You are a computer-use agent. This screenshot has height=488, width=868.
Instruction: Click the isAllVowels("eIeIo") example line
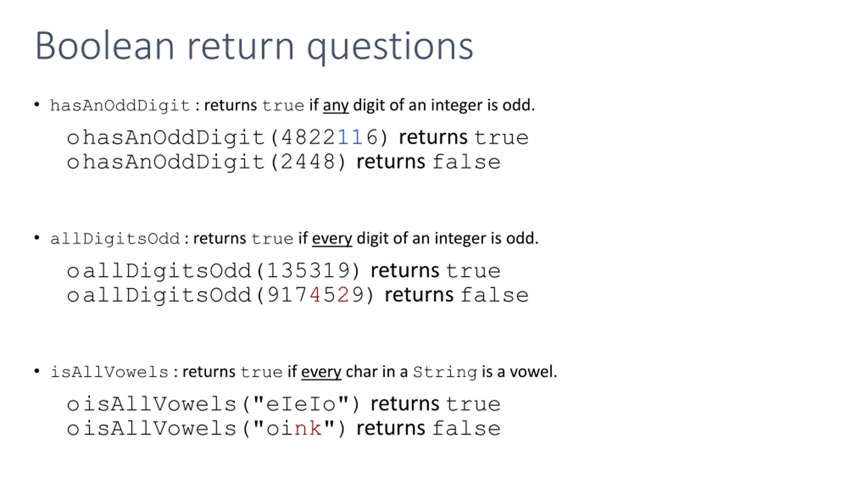(283, 404)
